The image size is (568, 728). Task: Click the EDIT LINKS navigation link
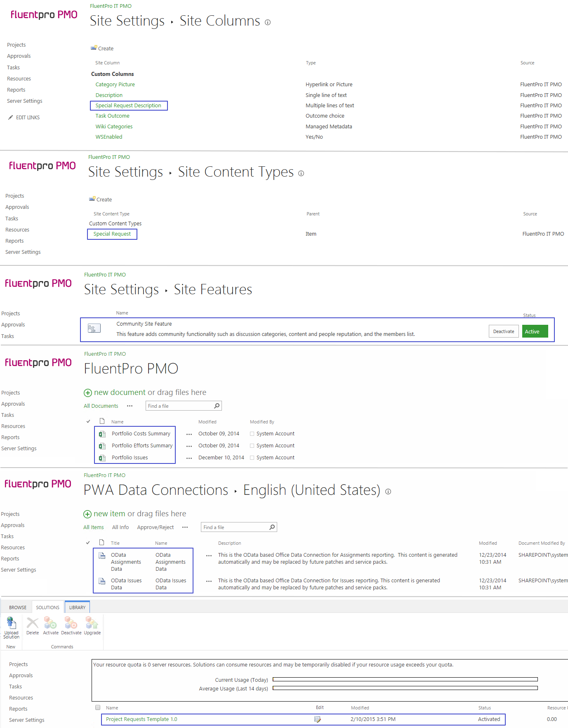28,118
